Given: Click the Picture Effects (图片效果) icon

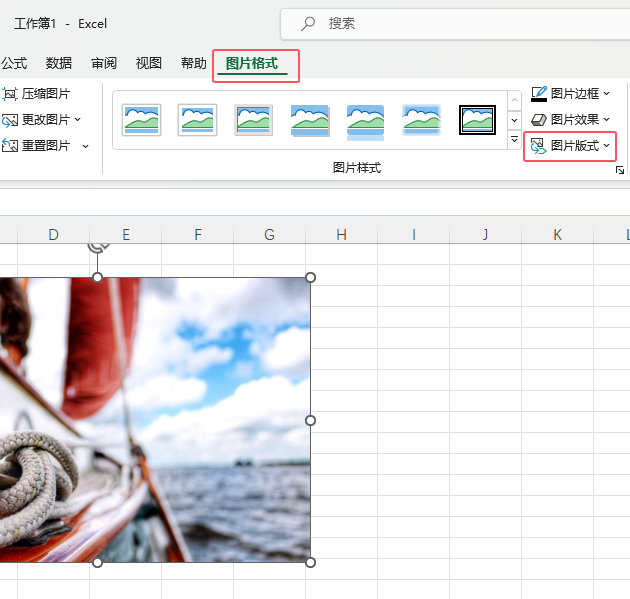Looking at the screenshot, I should (539, 120).
